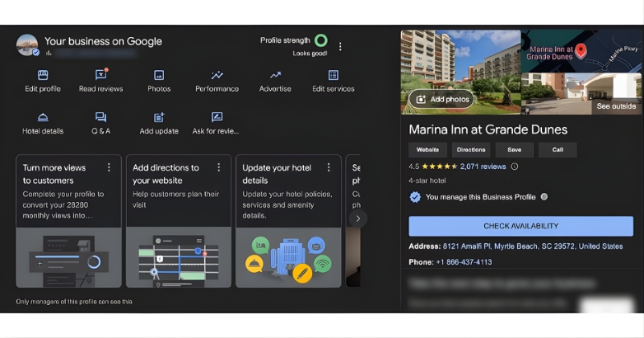Viewport: 644px width, 338px height.
Task: Open Read reviews icon with notification dot
Action: point(101,74)
